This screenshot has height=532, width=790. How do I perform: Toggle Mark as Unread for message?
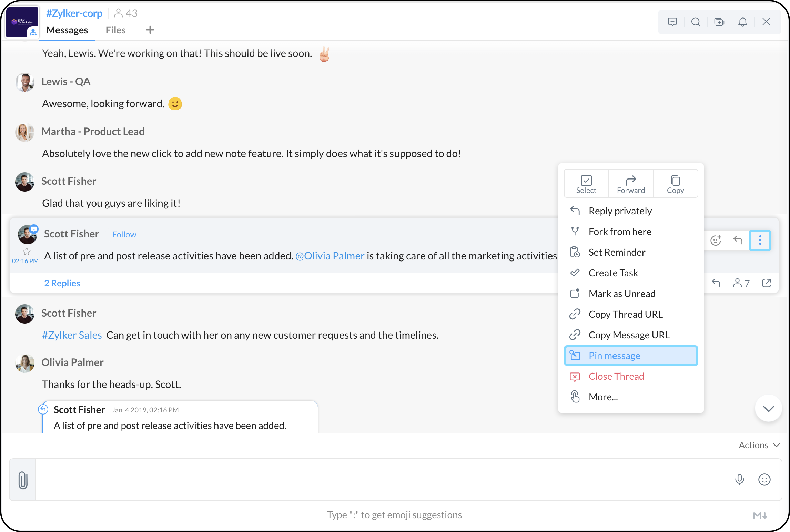click(x=622, y=293)
